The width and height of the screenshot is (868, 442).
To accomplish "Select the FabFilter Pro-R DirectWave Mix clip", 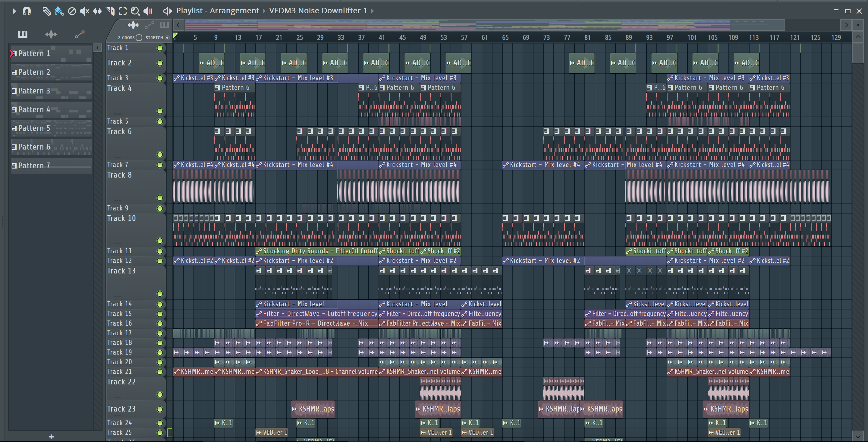I will pyautogui.click(x=317, y=323).
